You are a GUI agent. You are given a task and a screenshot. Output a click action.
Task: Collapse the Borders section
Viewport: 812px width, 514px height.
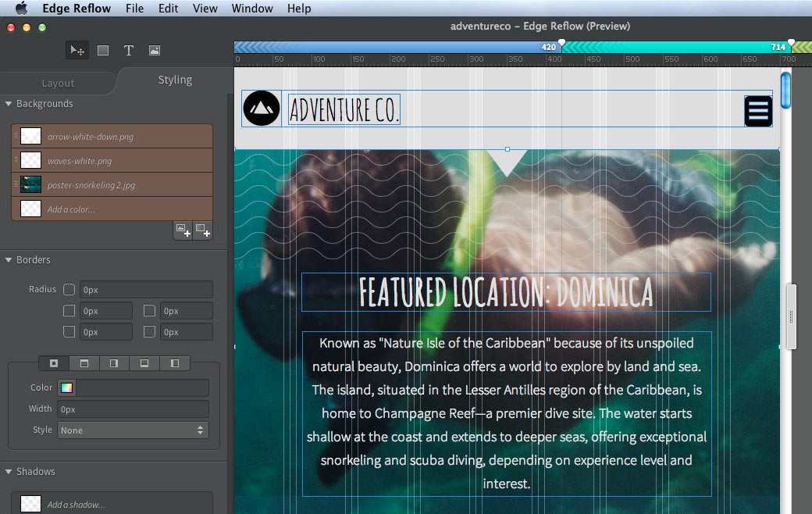9,259
